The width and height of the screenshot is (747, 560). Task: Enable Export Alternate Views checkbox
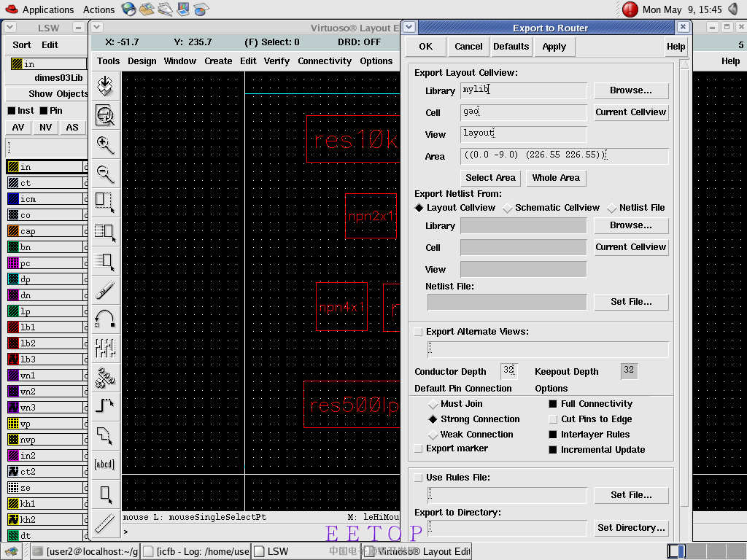point(418,332)
